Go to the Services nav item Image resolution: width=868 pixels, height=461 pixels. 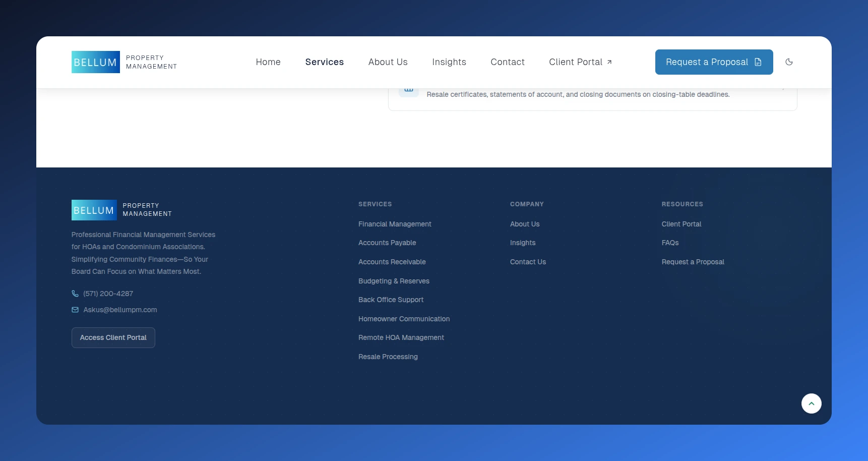pyautogui.click(x=325, y=62)
